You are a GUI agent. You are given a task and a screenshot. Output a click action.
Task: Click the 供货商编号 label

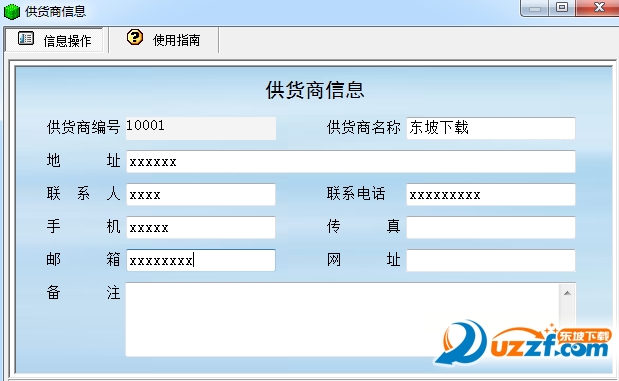[x=83, y=128]
